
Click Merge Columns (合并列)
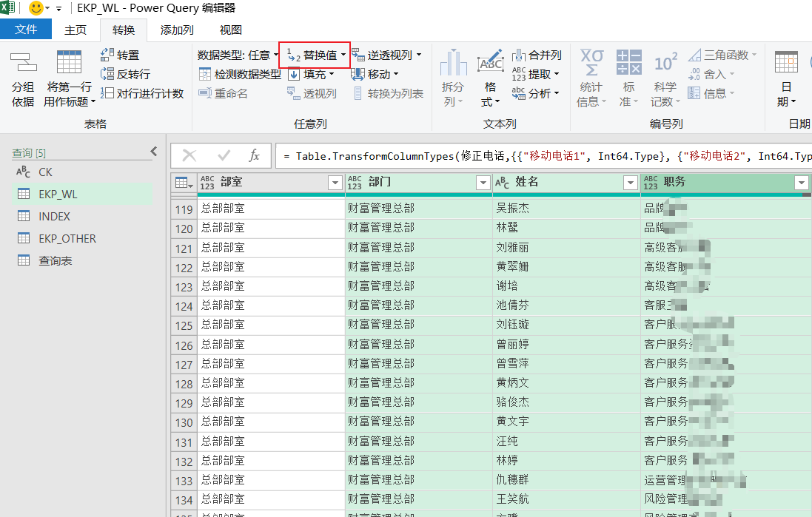click(x=537, y=55)
